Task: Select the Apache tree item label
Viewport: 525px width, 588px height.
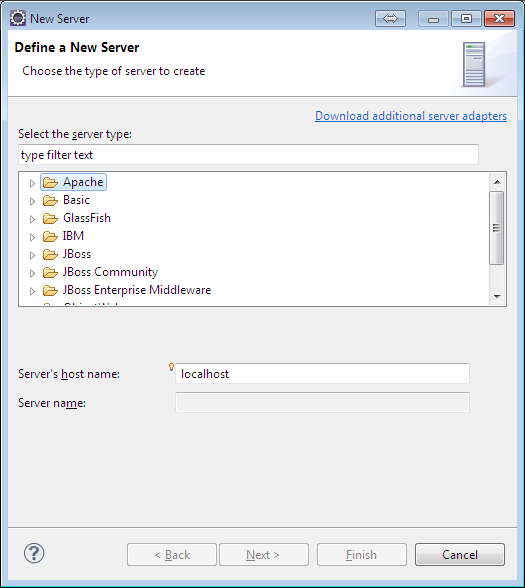Action: (x=83, y=182)
